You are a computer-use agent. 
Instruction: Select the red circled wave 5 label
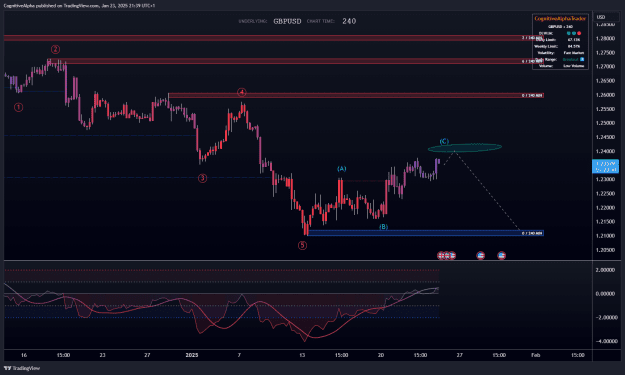[303, 245]
